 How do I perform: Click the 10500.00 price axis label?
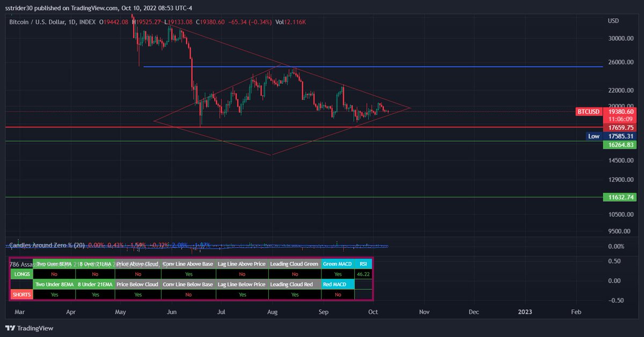(620, 214)
